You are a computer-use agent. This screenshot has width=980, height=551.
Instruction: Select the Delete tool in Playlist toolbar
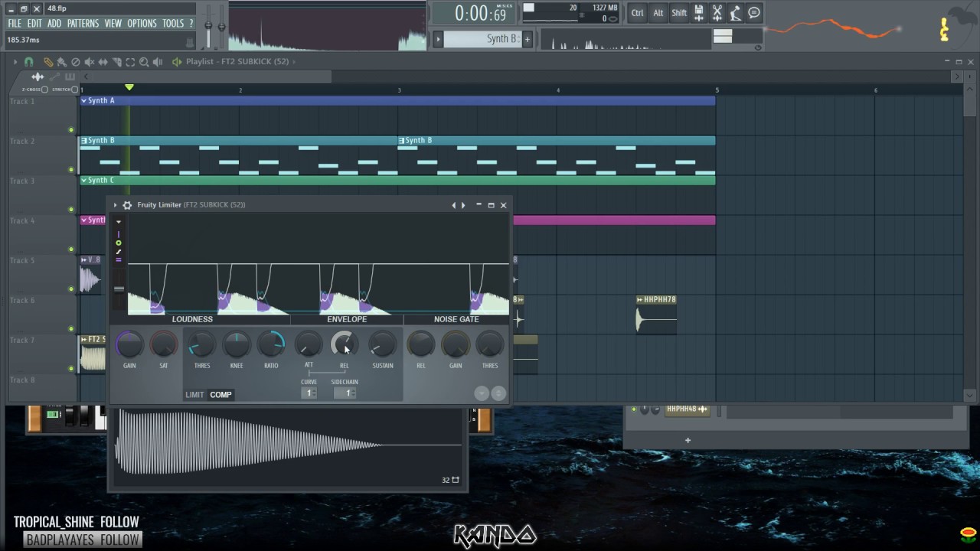[75, 62]
